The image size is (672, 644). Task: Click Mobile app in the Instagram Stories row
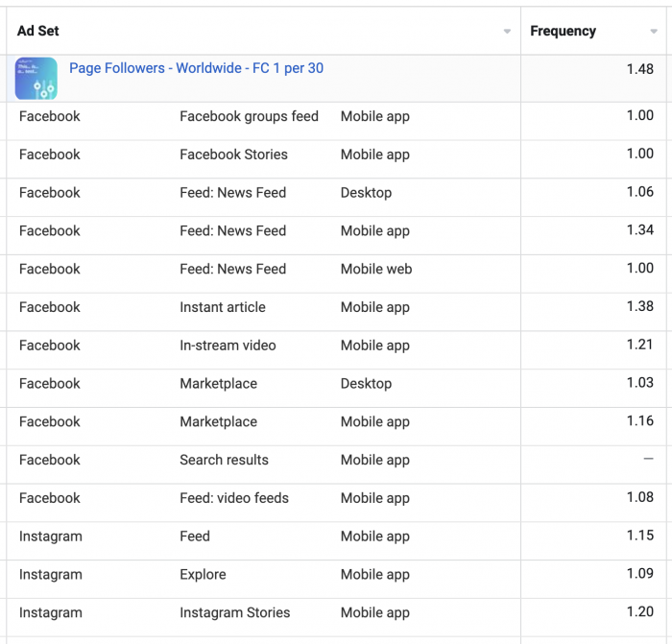[x=375, y=612]
